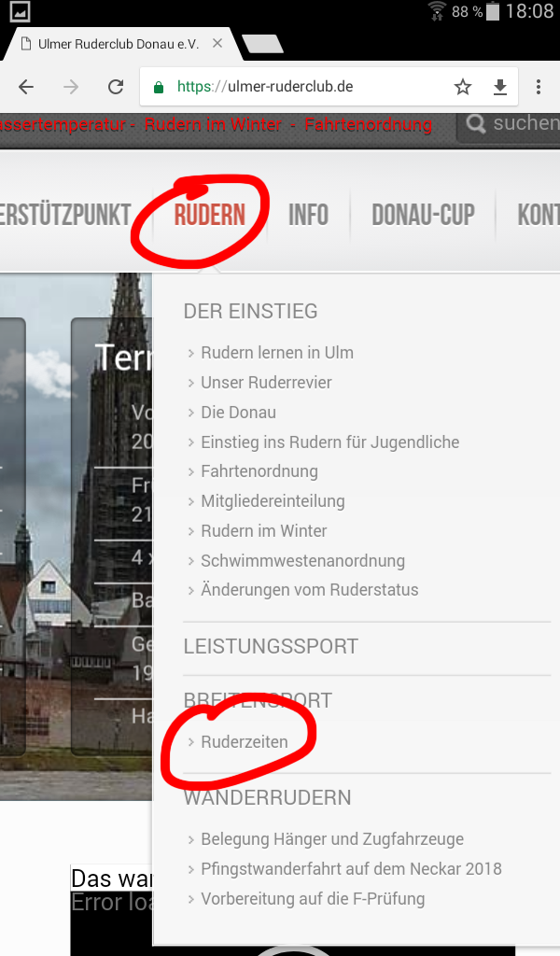Tap the search magnifier icon

475,124
